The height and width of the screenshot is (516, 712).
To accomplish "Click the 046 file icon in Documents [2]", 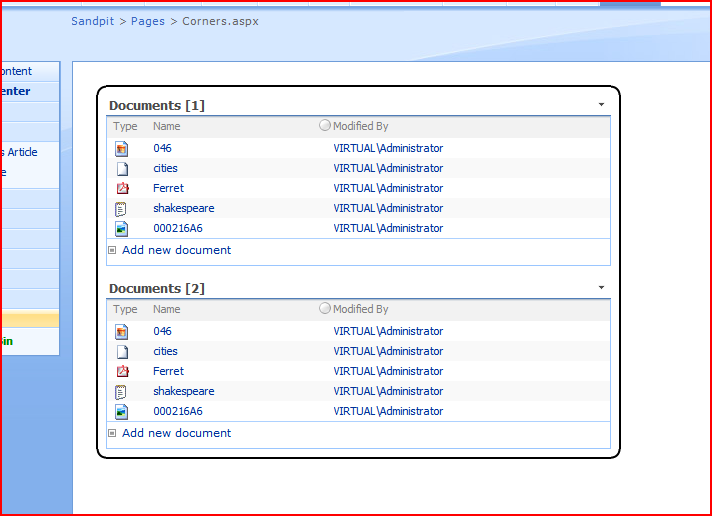I will click(122, 332).
